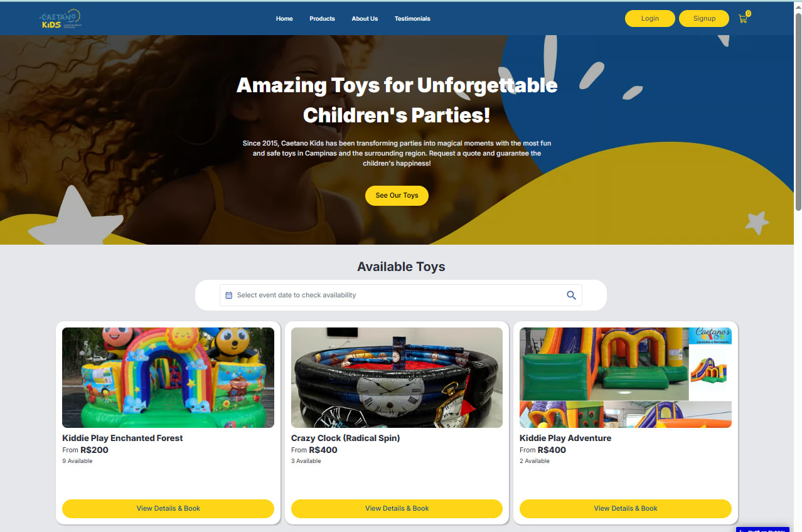Click the Signup button

(704, 19)
